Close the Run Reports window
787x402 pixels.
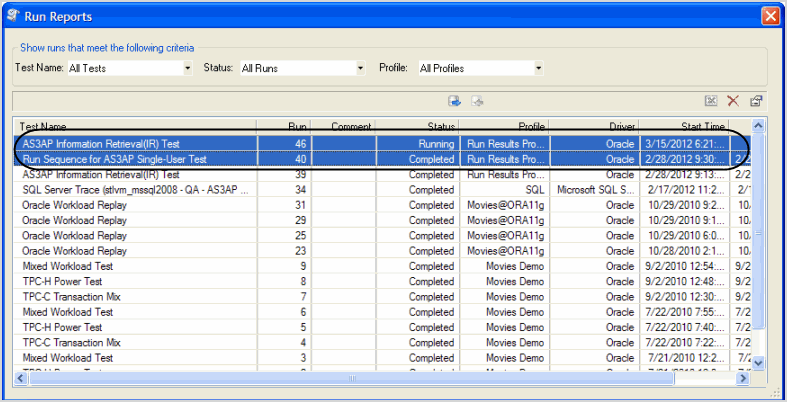(770, 15)
